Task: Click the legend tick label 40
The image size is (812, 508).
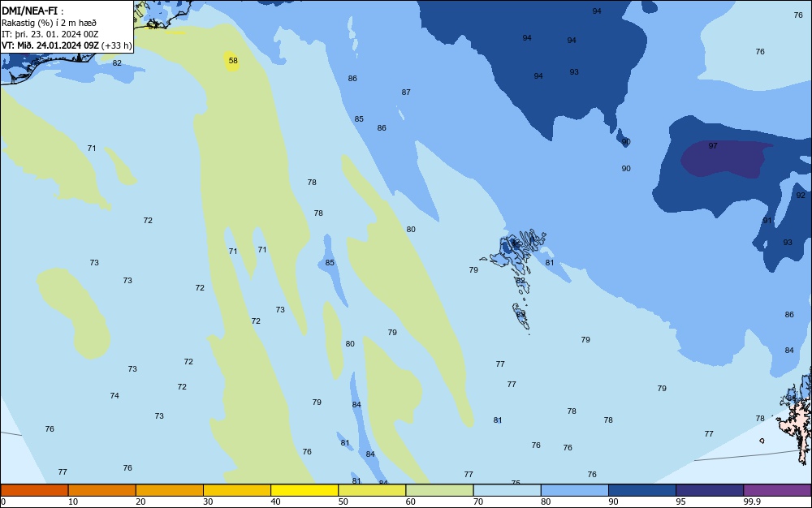Action: point(275,502)
